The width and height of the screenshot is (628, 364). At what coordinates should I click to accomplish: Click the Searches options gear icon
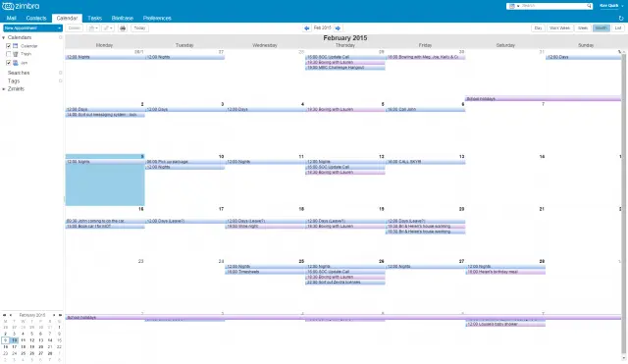pos(61,73)
